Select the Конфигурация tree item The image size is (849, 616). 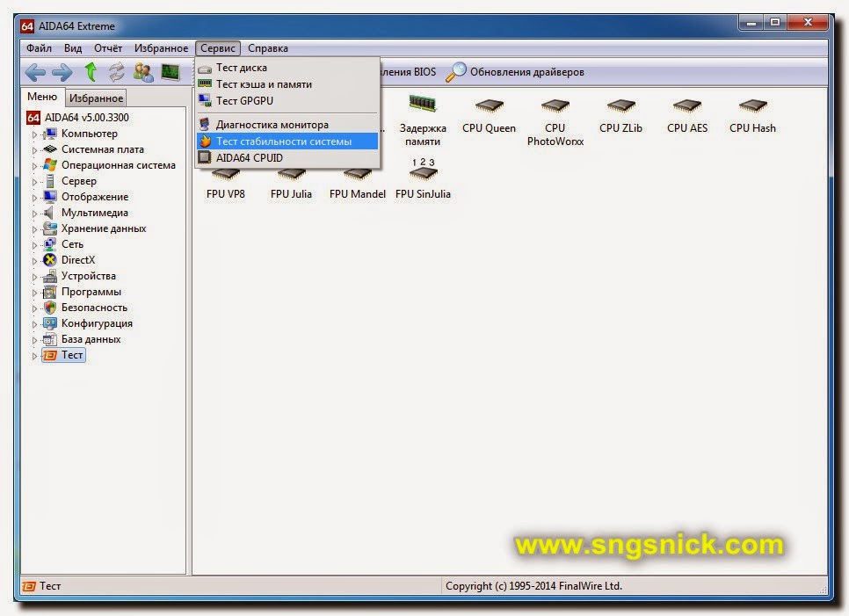coord(97,323)
